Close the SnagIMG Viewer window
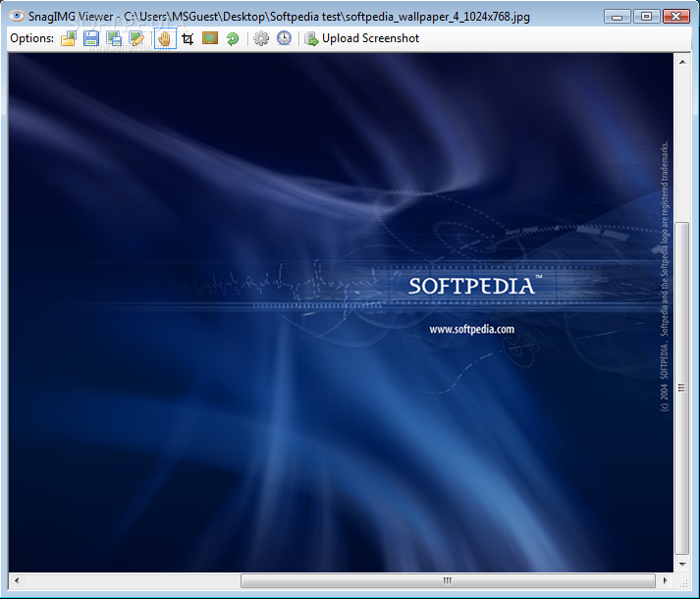This screenshot has height=599, width=700. coord(675,17)
